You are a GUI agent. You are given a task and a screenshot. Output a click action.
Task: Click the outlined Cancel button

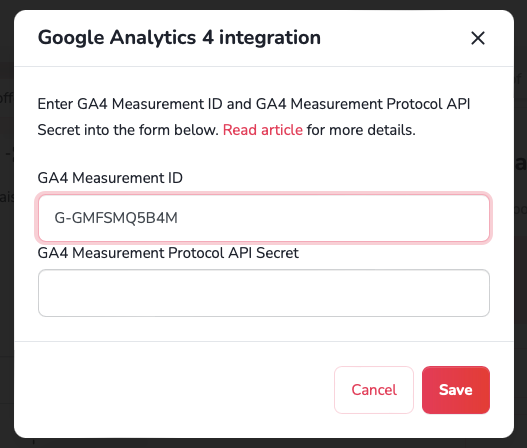click(374, 390)
